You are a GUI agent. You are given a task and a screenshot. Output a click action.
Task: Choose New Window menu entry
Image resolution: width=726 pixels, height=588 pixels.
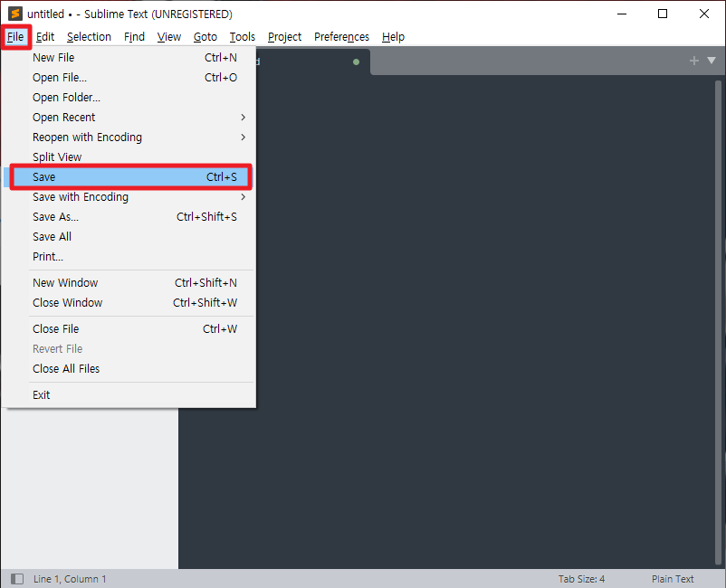(129, 282)
